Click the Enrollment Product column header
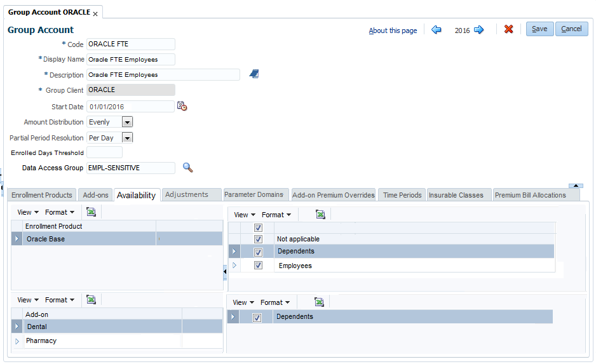Image resolution: width=596 pixels, height=364 pixels. pos(90,226)
